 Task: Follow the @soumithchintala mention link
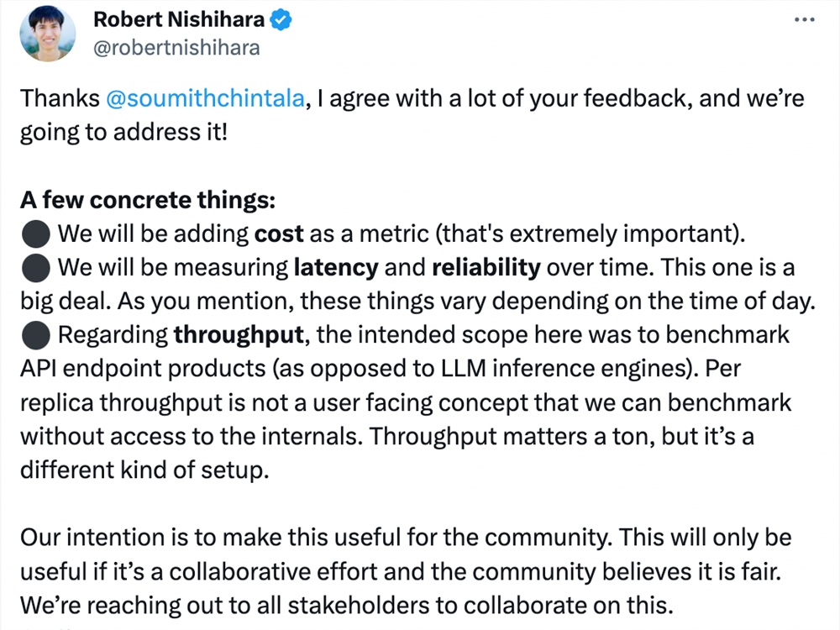click(205, 98)
